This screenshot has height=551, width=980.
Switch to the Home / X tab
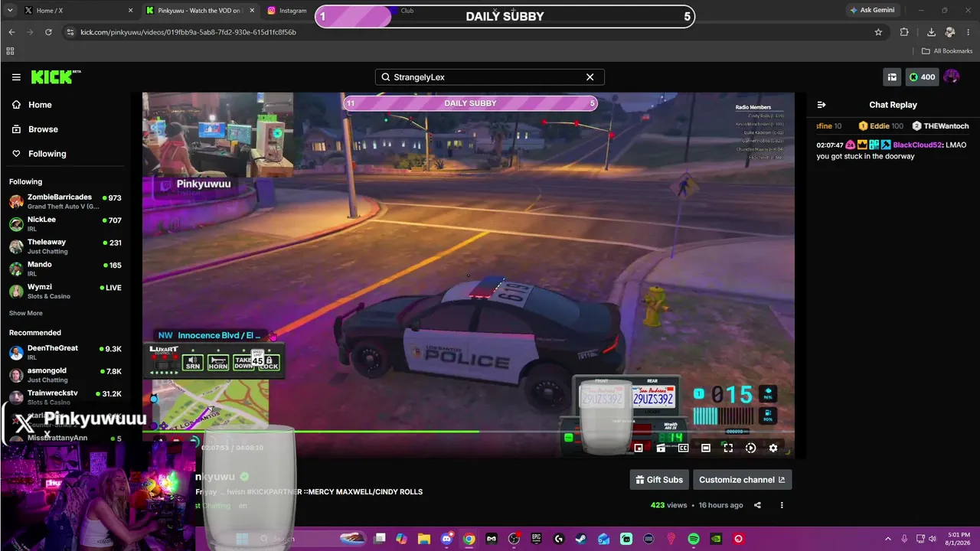pos(77,11)
